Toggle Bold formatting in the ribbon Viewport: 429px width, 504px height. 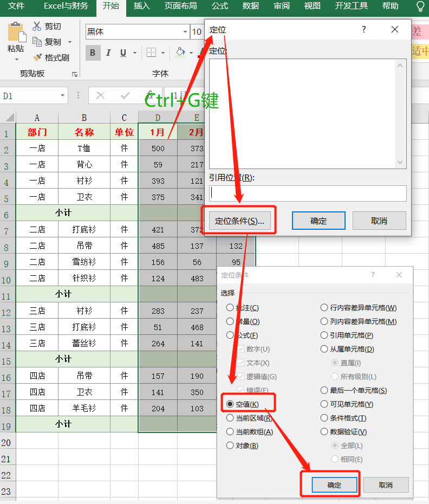click(93, 53)
